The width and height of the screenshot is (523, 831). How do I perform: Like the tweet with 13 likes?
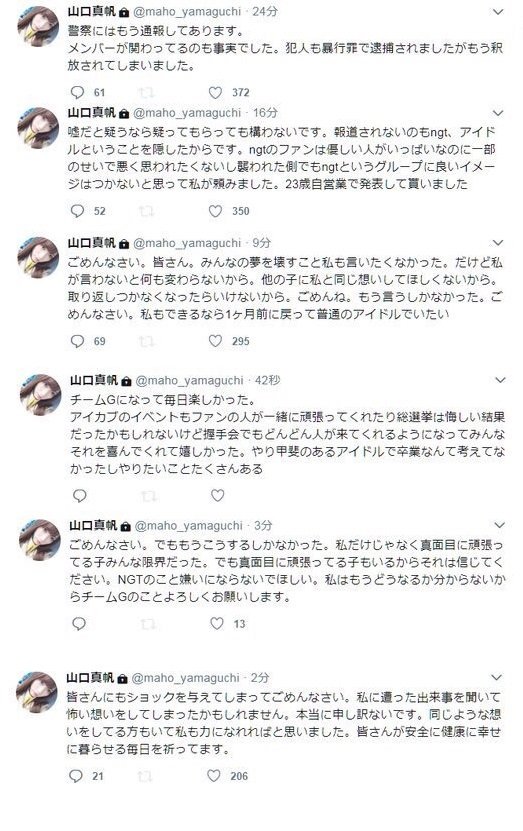point(217,624)
